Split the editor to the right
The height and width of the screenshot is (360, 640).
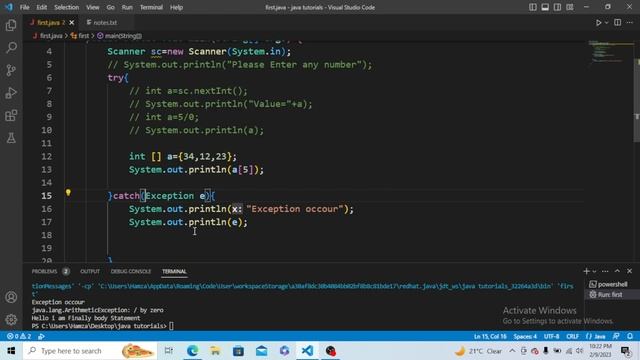pos(618,22)
